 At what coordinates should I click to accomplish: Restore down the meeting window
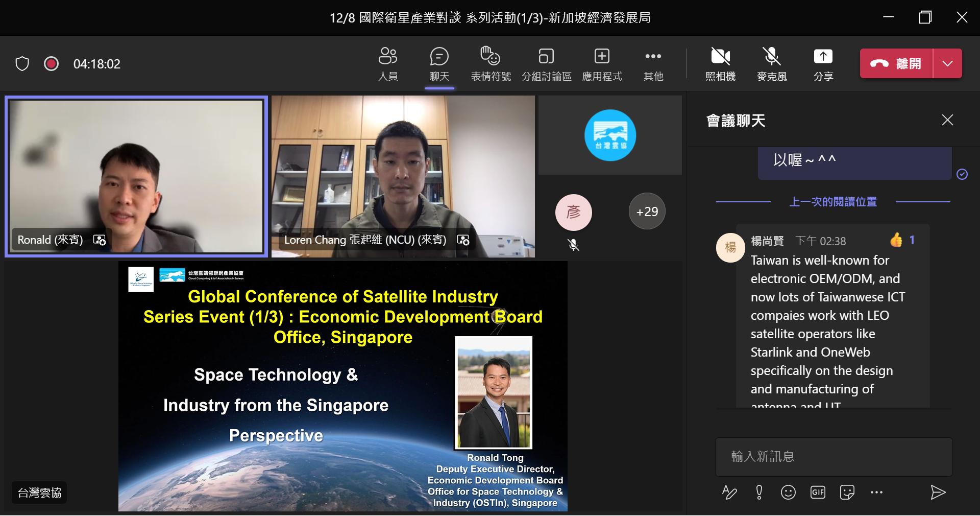click(x=925, y=17)
